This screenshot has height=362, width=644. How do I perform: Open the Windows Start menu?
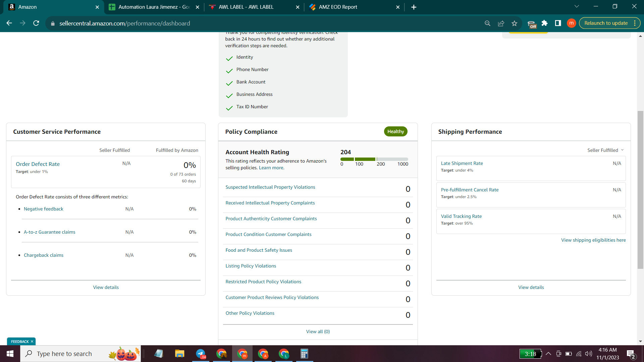pos(10,354)
